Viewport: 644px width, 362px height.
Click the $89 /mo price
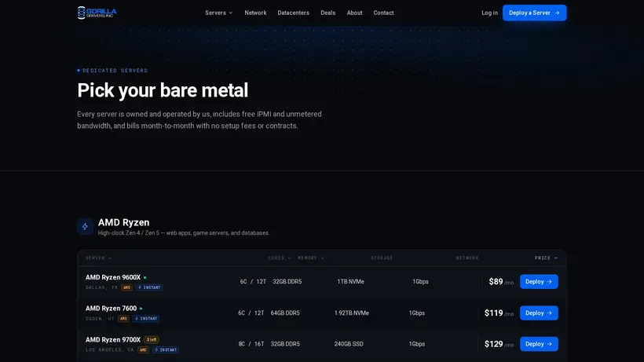[501, 282]
